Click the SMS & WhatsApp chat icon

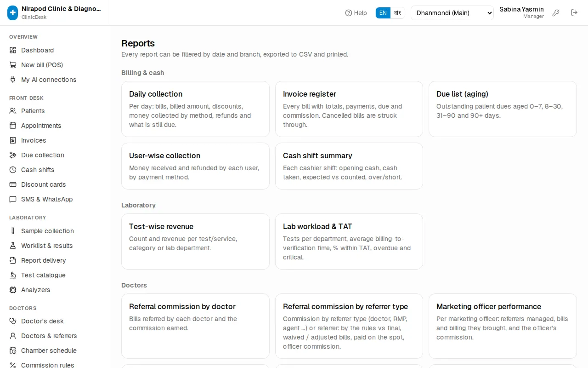[13, 199]
